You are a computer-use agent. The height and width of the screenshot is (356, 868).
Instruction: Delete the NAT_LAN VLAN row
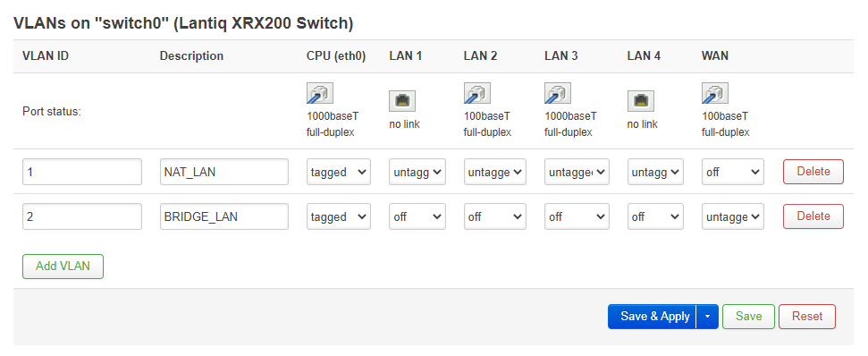coord(813,172)
